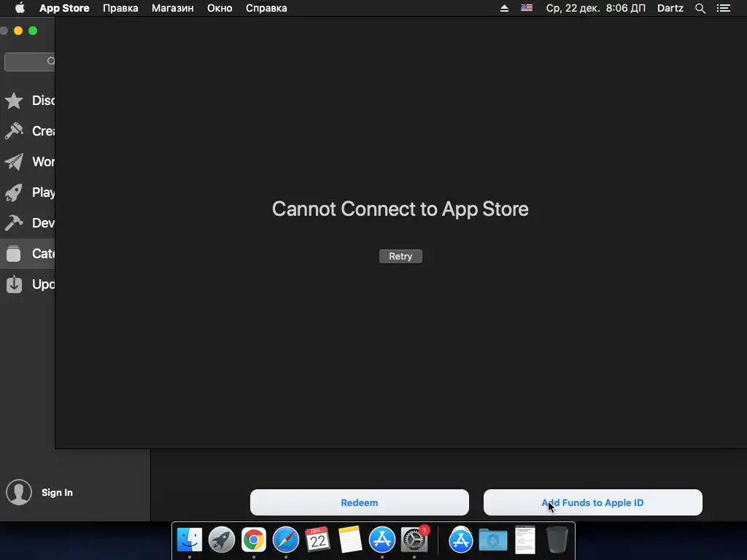The image size is (747, 560).
Task: Open Spotlight search magnifier icon
Action: coord(700,8)
